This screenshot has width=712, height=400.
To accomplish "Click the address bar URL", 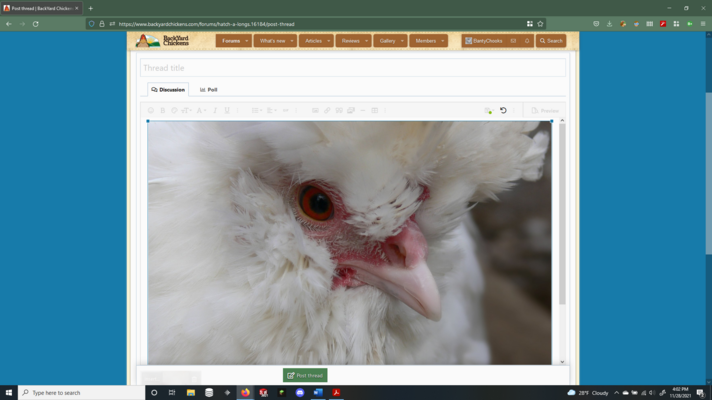I will pyautogui.click(x=207, y=24).
